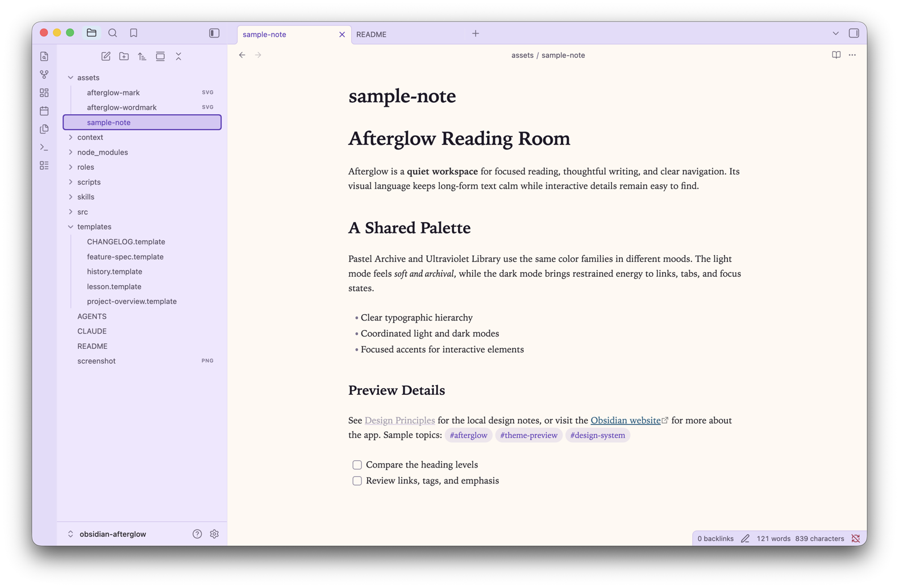
Task: Click 'assets' in the breadcrumb path
Action: [x=522, y=55]
